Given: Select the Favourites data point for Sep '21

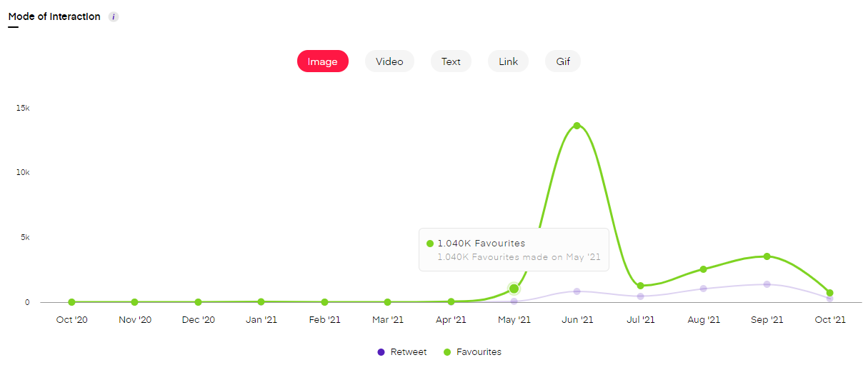Looking at the screenshot, I should (767, 256).
